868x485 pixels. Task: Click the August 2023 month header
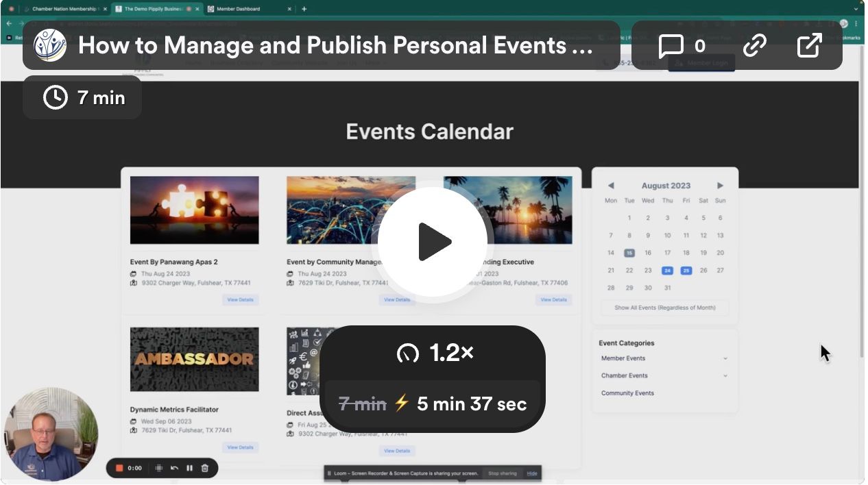(x=666, y=186)
